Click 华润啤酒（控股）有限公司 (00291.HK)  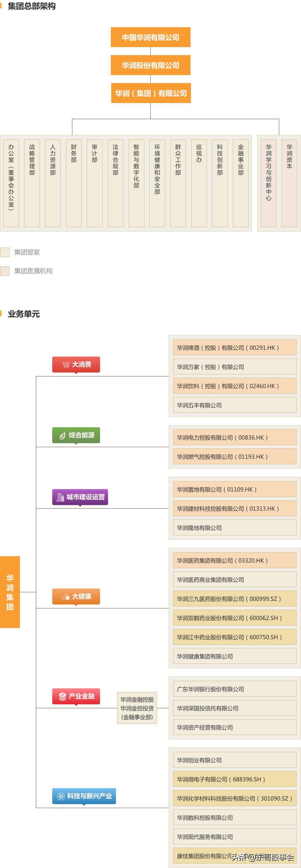coord(234,347)
